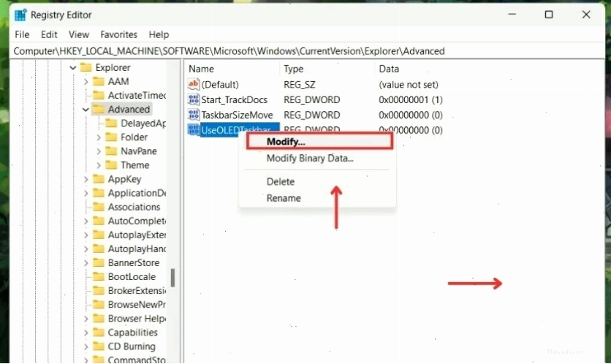Expand the NavPane subkey
This screenshot has height=364, width=611.
[x=99, y=151]
